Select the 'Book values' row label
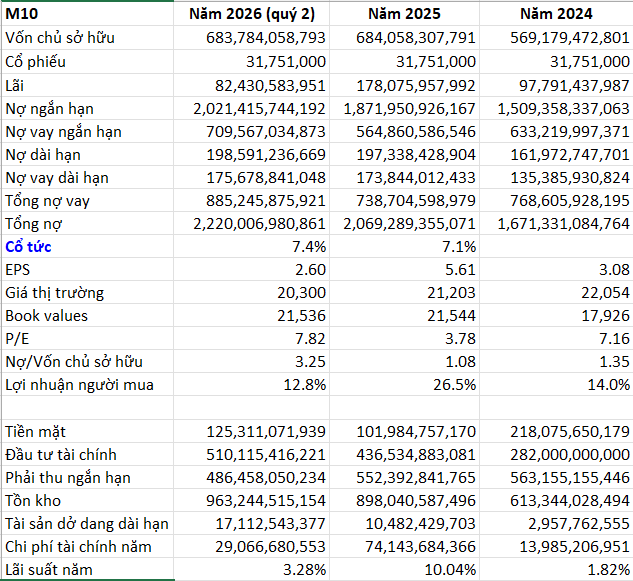633x581 pixels. (88, 316)
